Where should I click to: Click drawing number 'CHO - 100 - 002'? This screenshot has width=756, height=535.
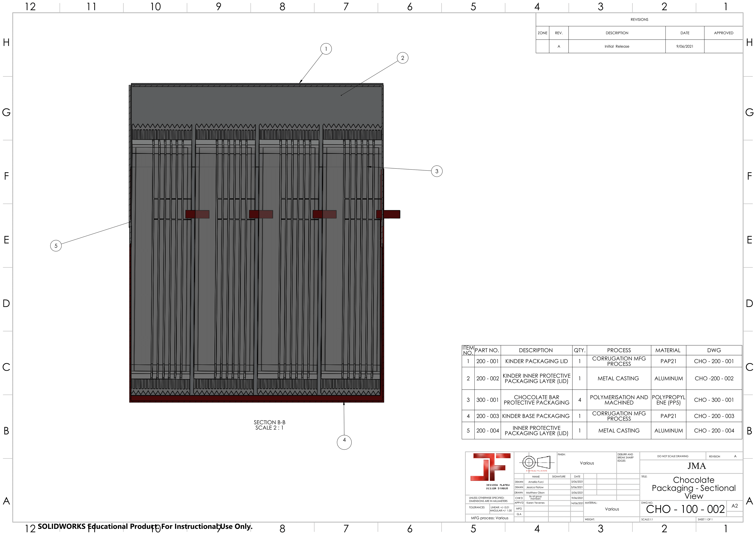(685, 509)
